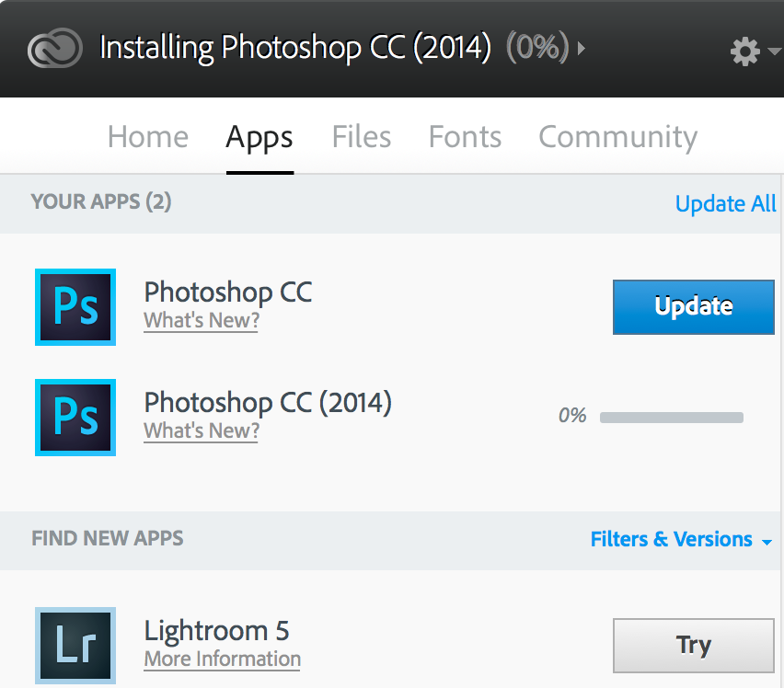
Task: Expand the installing progress arrow in header
Action: pos(581,49)
